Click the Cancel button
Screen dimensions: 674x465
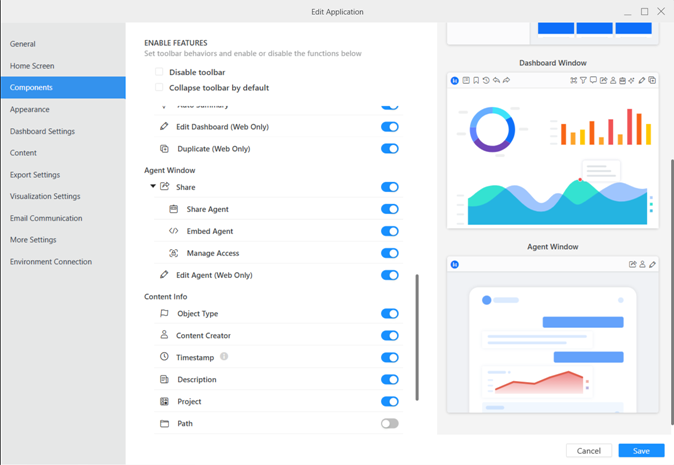point(589,451)
